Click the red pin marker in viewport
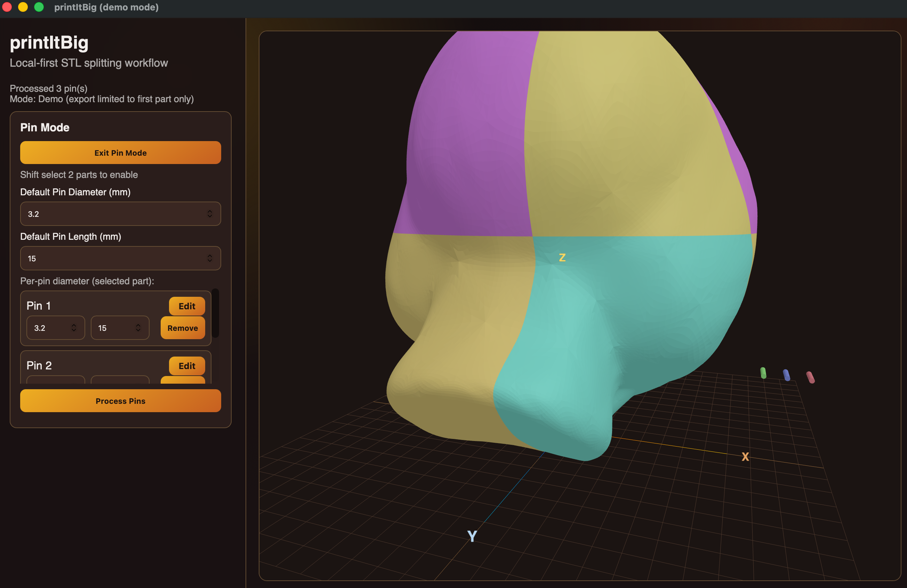The height and width of the screenshot is (588, 907). (x=810, y=377)
